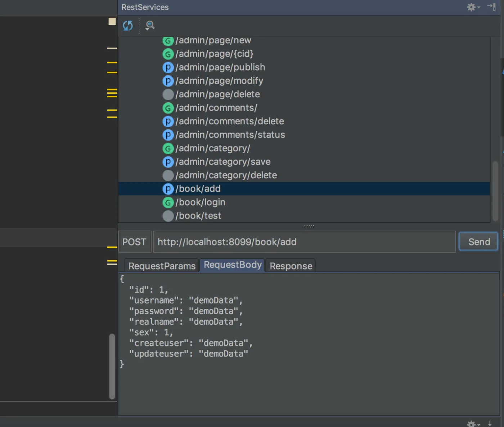Switch to the RequestBody tab

tap(233, 265)
